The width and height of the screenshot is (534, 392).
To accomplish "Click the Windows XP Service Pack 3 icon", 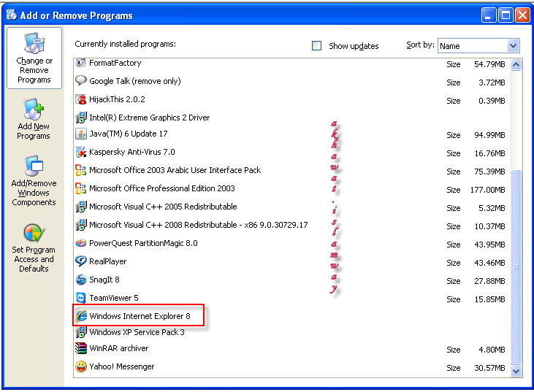I will 80,332.
